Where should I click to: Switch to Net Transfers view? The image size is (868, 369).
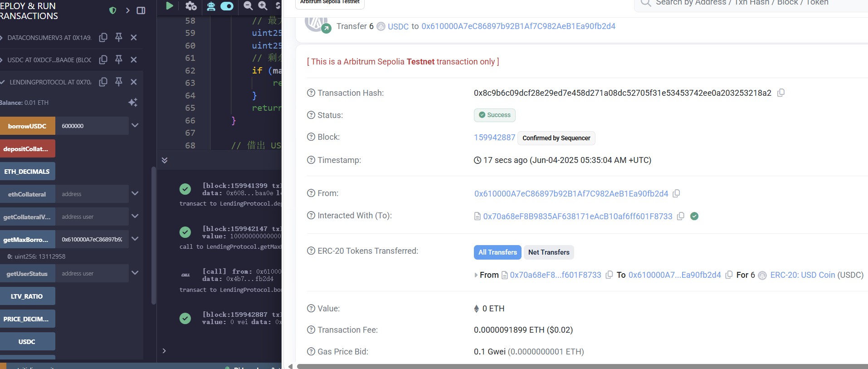549,252
